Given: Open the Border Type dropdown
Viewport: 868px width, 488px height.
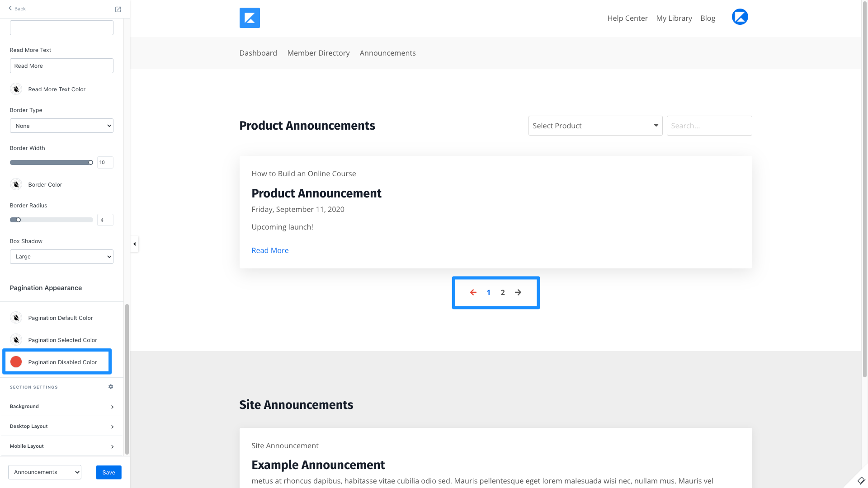Looking at the screenshot, I should point(61,126).
